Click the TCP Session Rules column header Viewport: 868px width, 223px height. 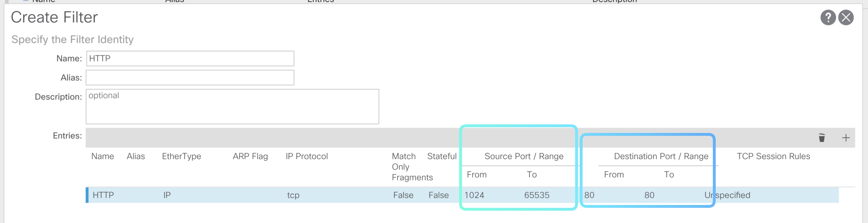[773, 156]
